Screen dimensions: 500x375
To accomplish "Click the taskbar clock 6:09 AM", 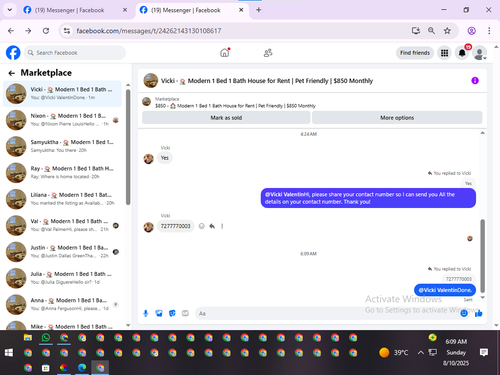I will pos(456,341).
